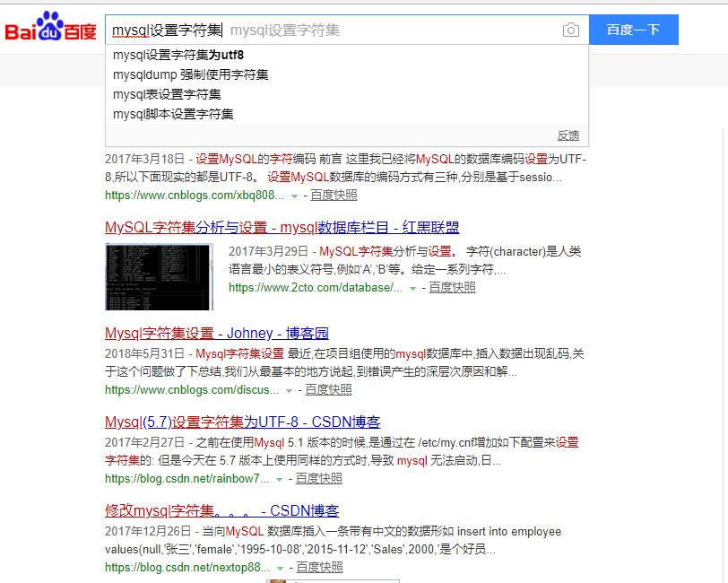This screenshot has width=728, height=583.
Task: Click the 反馈 feedback link
Action: (568, 135)
